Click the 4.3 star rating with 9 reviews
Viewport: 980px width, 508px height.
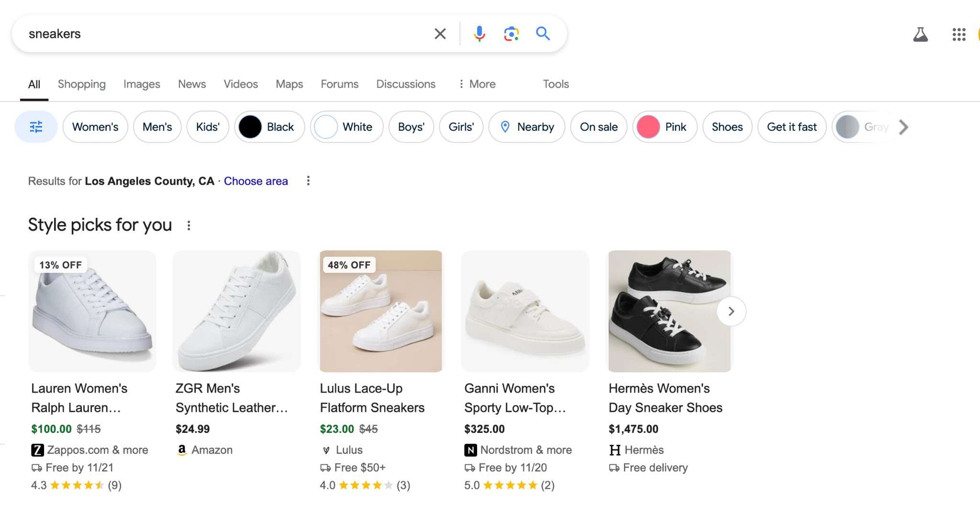pos(77,485)
